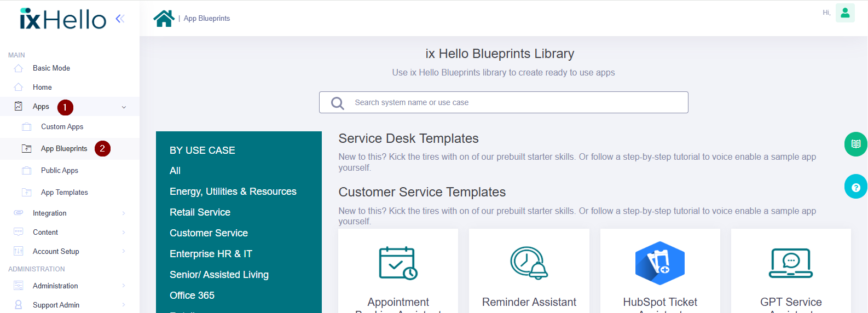Screen dimensions: 868x313
Task: Expand the Support Admin submenu arrow
Action: 124,305
